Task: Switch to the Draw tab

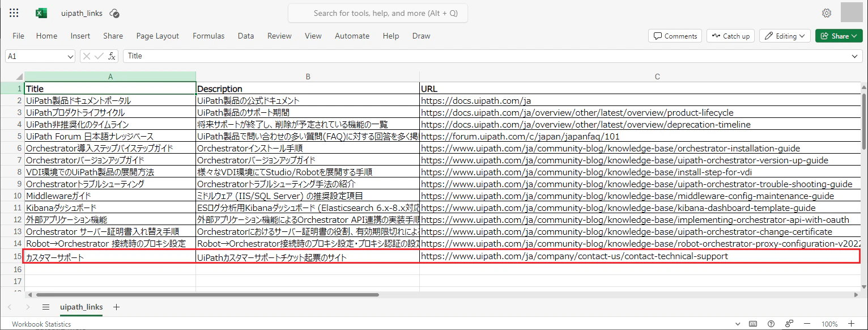Action: [x=421, y=36]
